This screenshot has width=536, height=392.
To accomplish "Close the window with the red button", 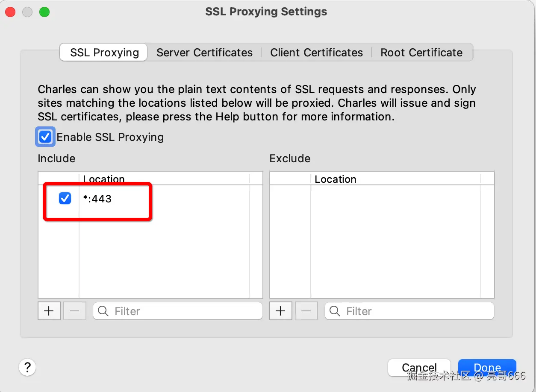I will coord(10,12).
